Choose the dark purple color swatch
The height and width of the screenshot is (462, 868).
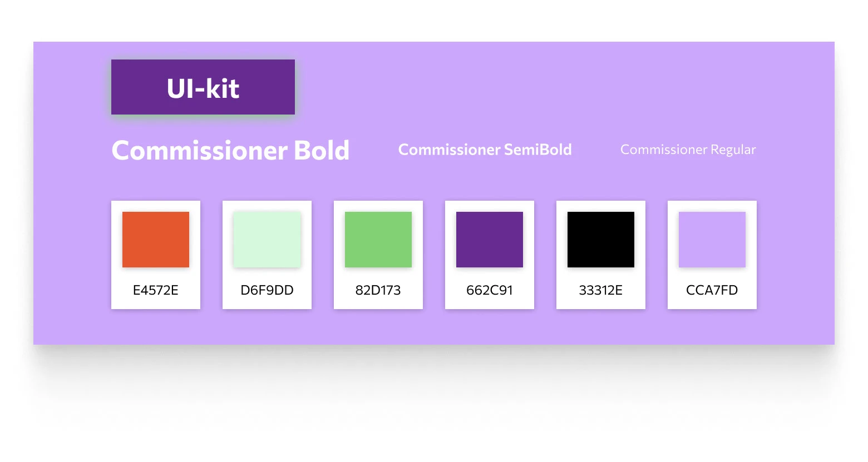490,240
